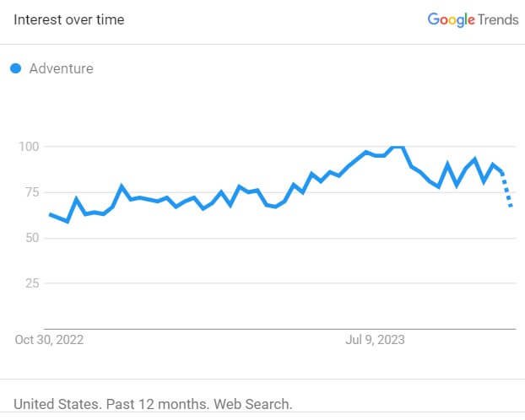Click the Jul 9, 2023 date label
525x420 pixels.
(x=376, y=340)
